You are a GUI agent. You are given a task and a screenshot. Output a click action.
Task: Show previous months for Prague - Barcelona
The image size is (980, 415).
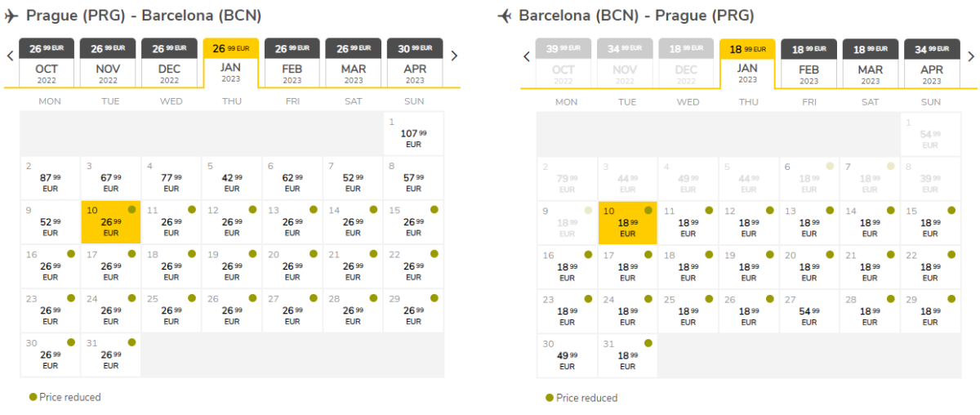tap(10, 56)
